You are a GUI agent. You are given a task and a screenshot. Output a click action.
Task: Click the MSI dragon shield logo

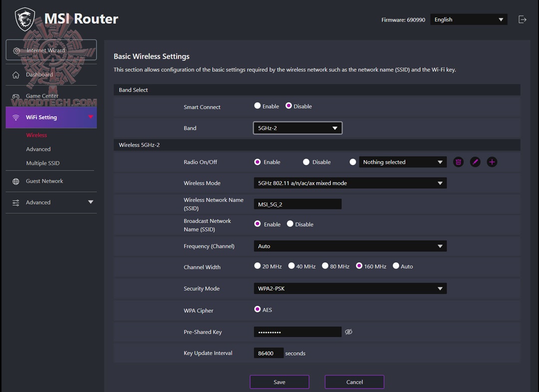point(25,19)
